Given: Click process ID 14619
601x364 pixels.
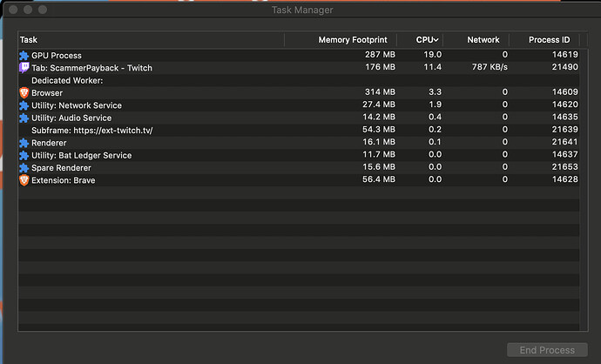Looking at the screenshot, I should click(x=564, y=54).
